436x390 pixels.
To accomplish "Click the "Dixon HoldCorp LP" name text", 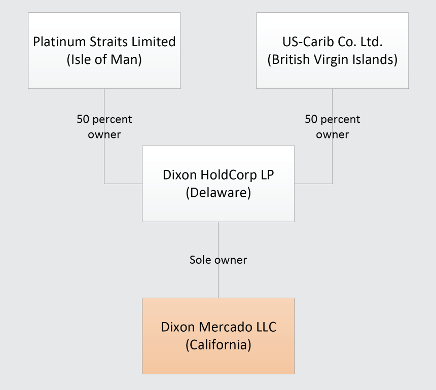I will 218,175.
